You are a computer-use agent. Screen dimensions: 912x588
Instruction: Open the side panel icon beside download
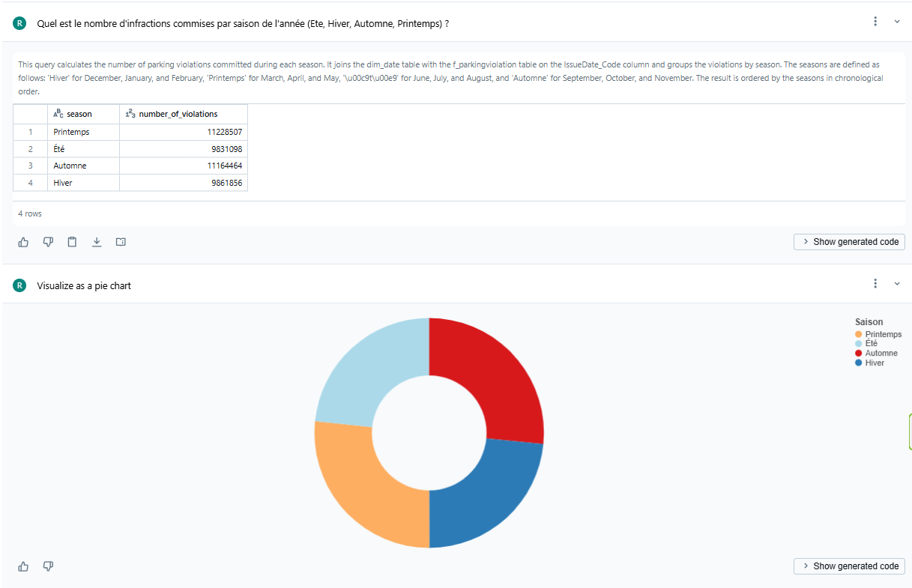121,242
